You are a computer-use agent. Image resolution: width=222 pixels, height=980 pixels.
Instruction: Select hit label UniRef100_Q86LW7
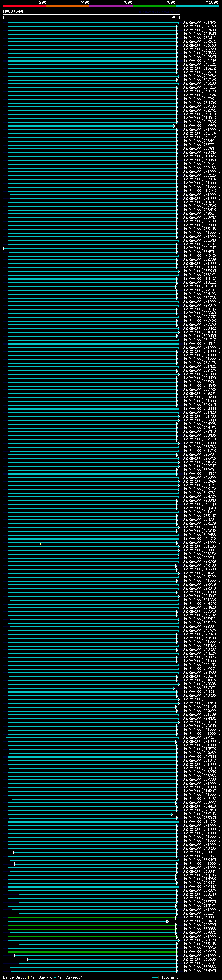199,963
